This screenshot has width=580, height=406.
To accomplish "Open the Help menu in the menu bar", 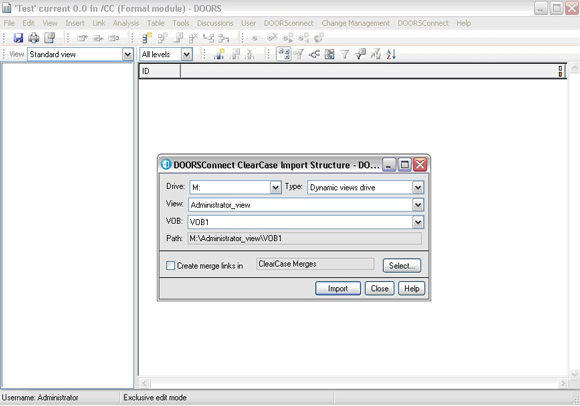I will coord(463,23).
